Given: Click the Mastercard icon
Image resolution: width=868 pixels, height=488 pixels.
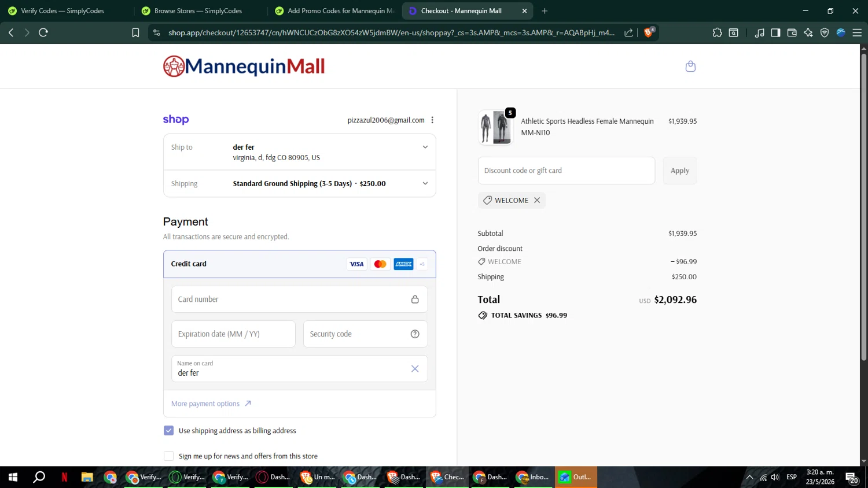Looking at the screenshot, I should (x=380, y=264).
